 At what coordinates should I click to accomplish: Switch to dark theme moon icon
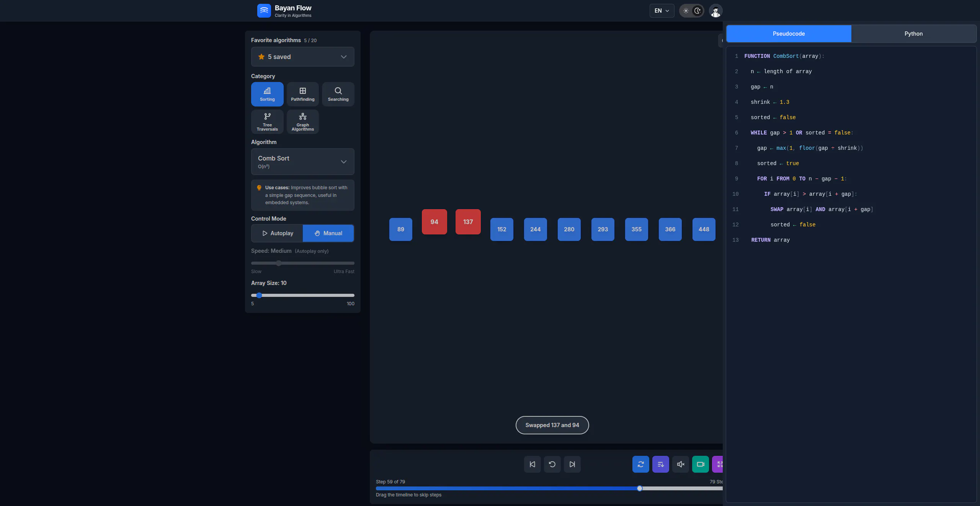tap(697, 11)
